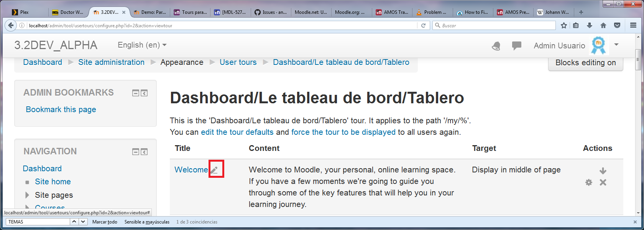Switch to the Johann W... Wikipedia tab
644x230 pixels.
553,12
